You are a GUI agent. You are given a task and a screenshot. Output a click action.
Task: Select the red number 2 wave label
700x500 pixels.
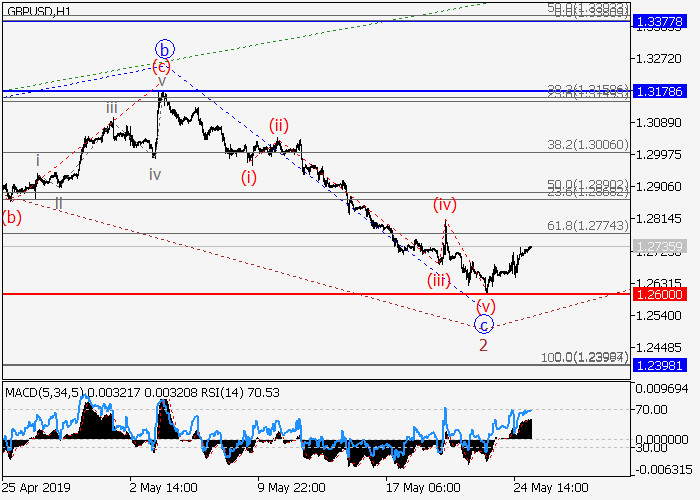tap(483, 345)
